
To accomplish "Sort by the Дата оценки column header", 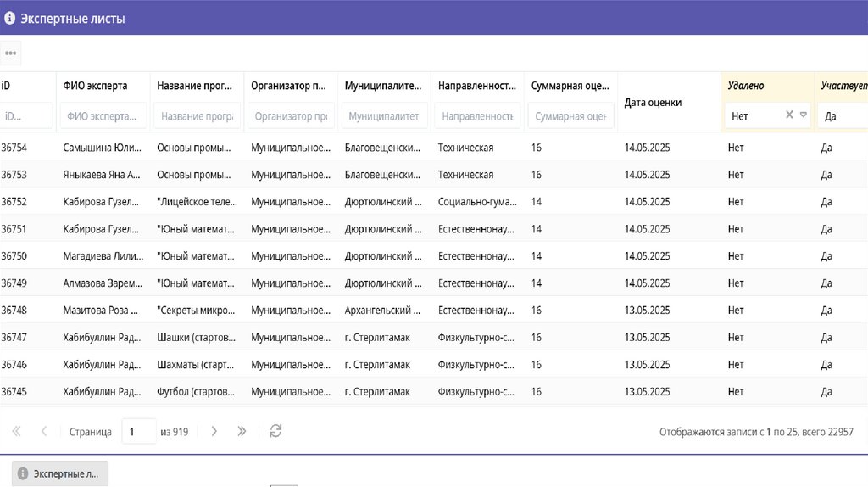I will coord(653,103).
